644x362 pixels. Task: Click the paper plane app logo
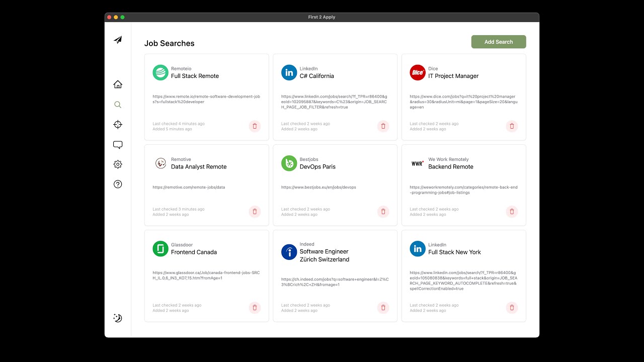click(x=118, y=40)
